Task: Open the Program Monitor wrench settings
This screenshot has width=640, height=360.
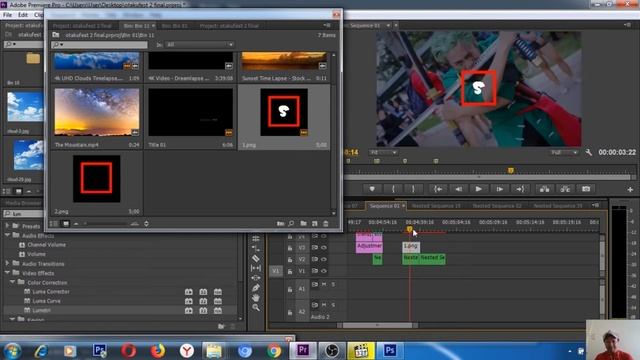Action: (x=588, y=152)
